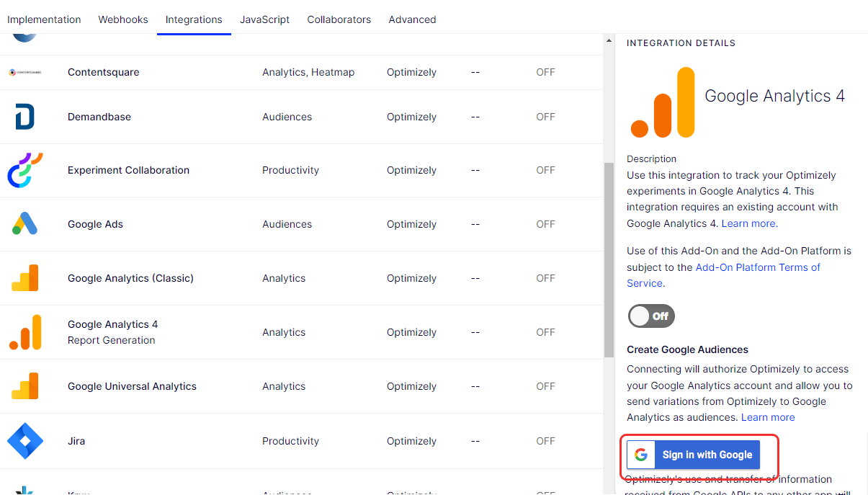Open the Webhooks tab
The image size is (868, 495).
click(123, 19)
